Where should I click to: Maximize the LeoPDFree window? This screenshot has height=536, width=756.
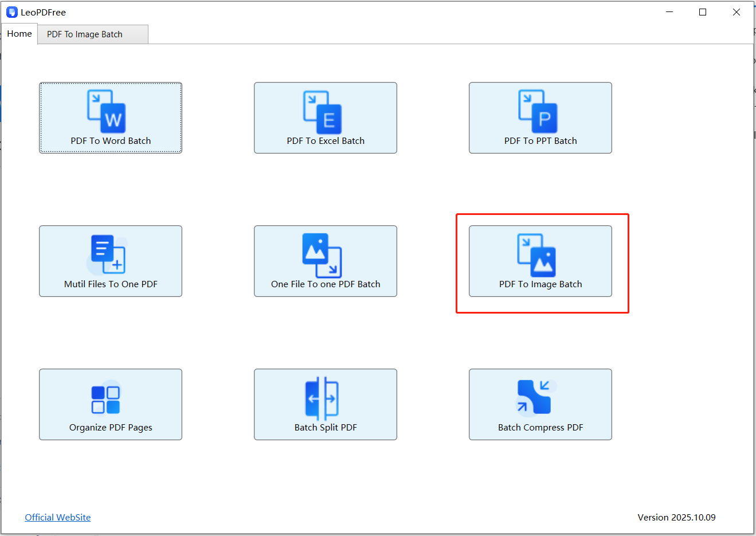tap(703, 12)
